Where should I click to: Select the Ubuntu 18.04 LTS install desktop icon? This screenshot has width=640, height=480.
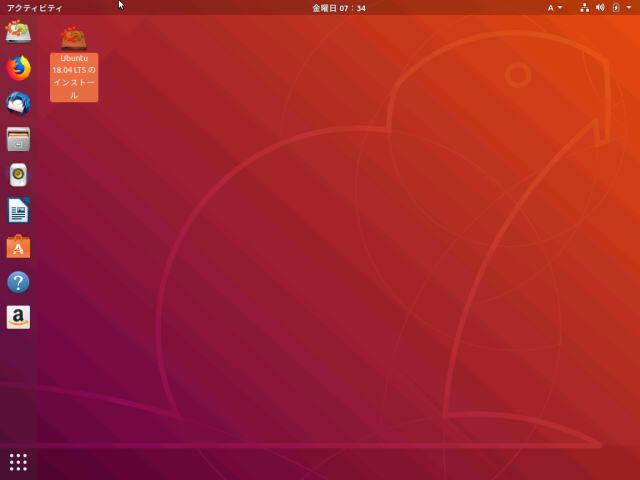tap(74, 64)
